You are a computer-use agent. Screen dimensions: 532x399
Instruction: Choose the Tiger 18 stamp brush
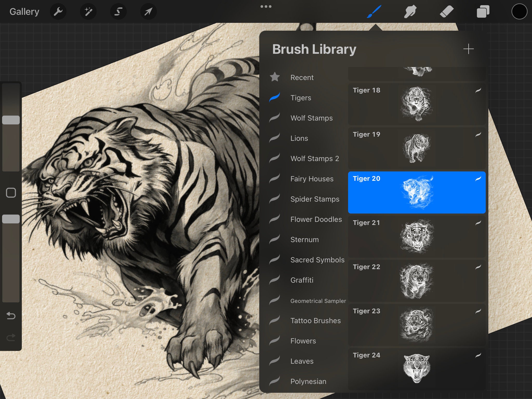[417, 104]
